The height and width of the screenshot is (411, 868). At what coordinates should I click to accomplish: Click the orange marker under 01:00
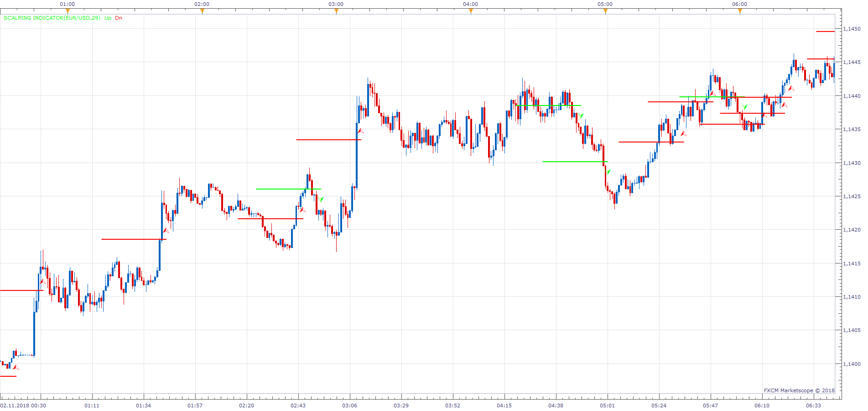(68, 11)
